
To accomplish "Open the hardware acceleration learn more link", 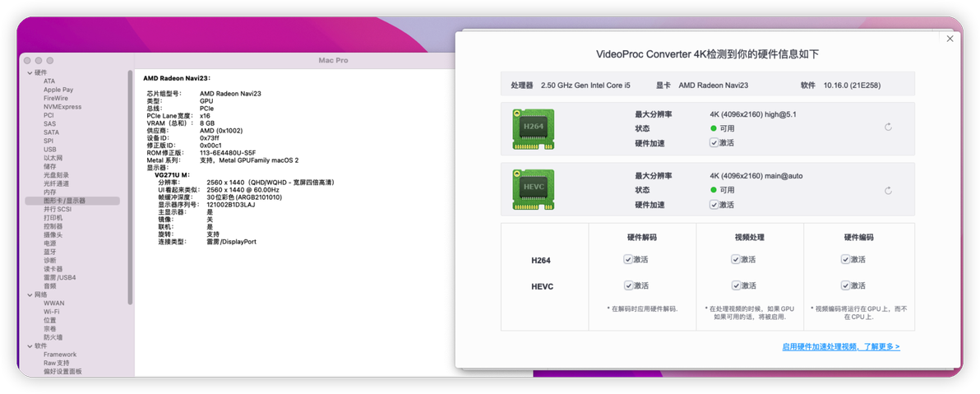I will coord(840,346).
